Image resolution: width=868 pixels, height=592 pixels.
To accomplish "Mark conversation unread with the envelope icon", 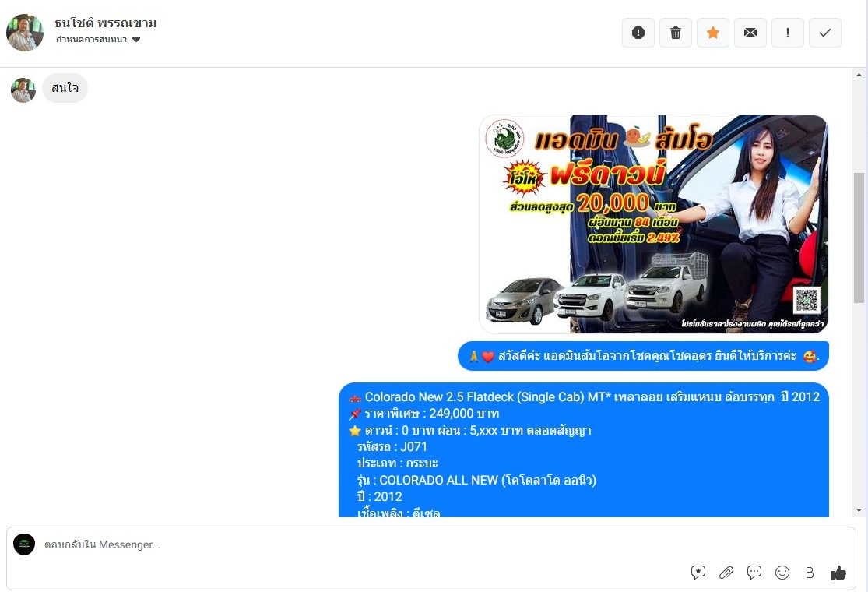I will 750,33.
